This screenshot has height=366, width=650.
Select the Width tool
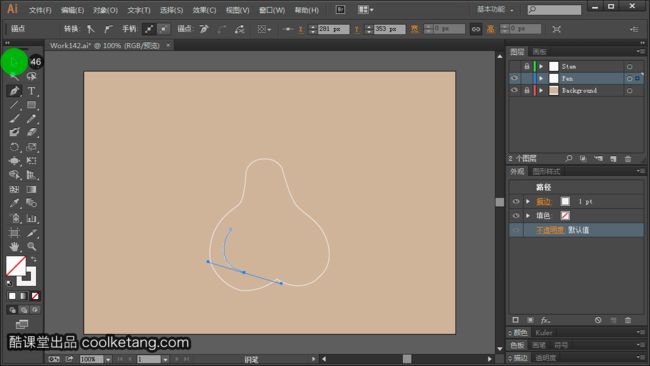point(14,161)
